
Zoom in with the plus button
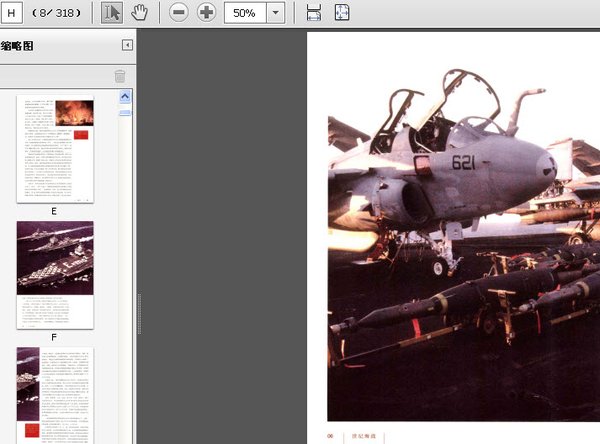206,13
